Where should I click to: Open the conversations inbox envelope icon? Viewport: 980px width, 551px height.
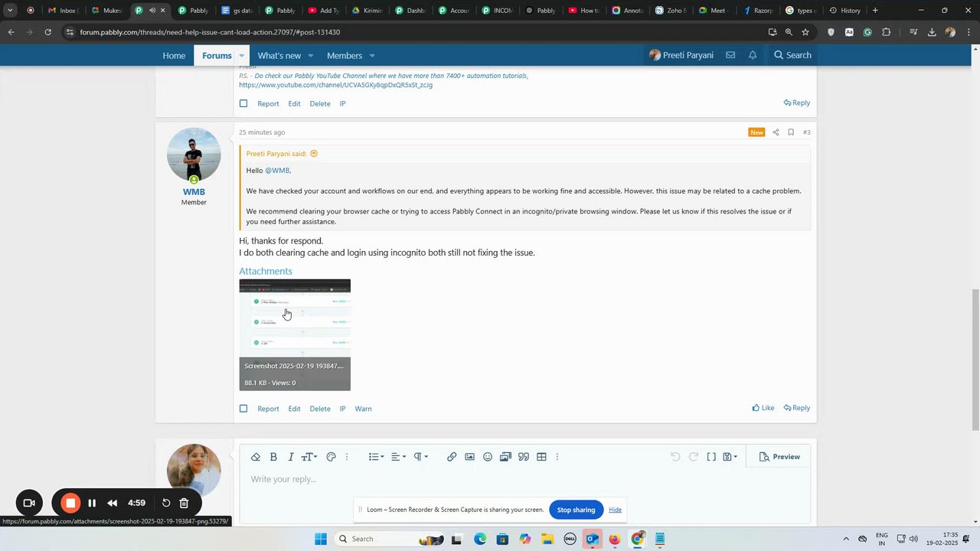730,55
